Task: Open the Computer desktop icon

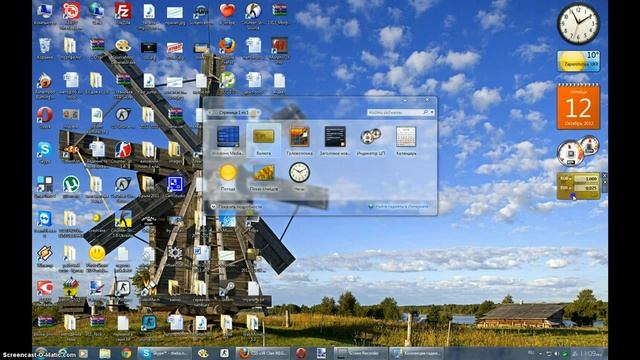Action: point(44,14)
